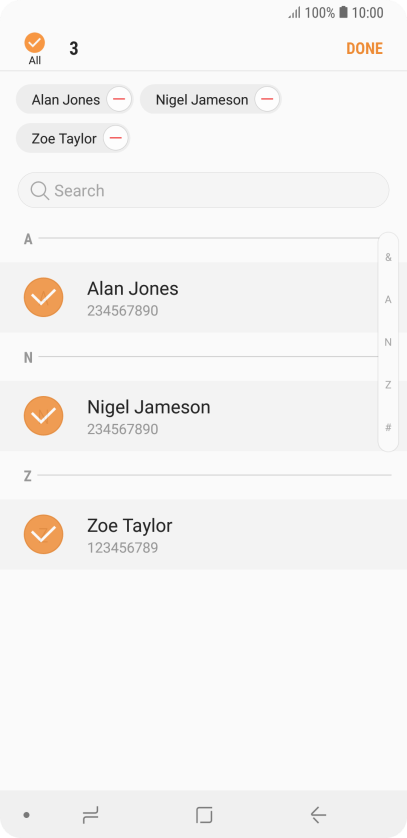Viewport: 407px width, 838px height.
Task: Tap the battery status icon
Action: [x=343, y=12]
